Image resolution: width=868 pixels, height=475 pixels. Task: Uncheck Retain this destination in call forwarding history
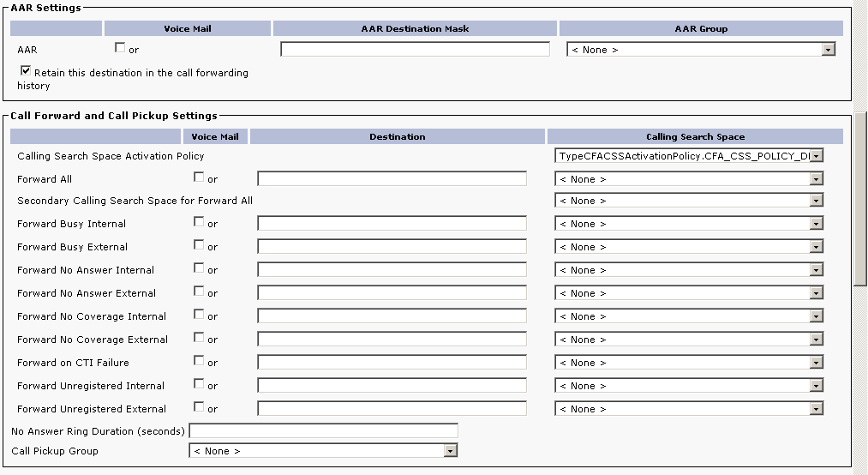click(26, 72)
